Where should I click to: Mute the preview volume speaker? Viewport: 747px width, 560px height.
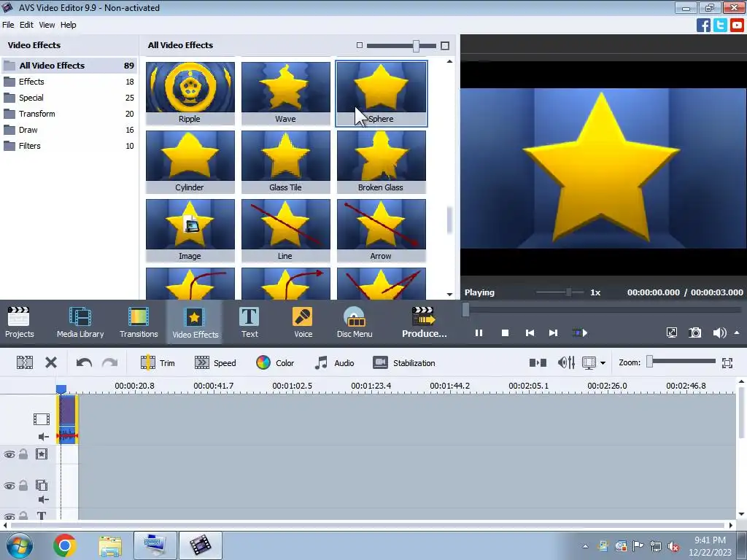pos(719,332)
